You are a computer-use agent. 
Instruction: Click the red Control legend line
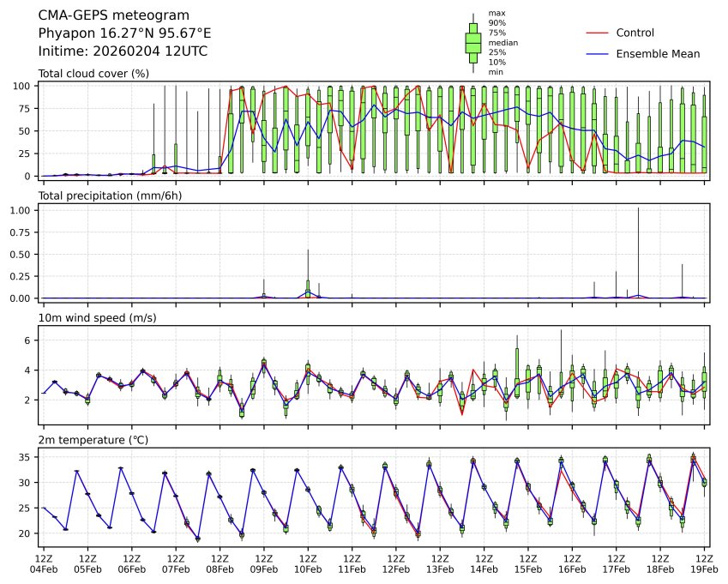pos(597,33)
